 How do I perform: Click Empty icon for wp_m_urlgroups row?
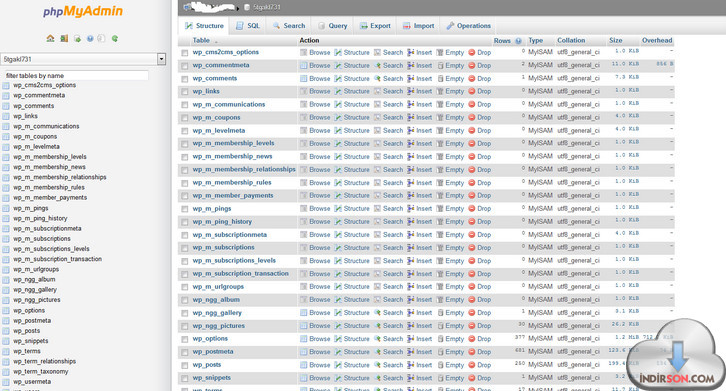click(x=440, y=287)
